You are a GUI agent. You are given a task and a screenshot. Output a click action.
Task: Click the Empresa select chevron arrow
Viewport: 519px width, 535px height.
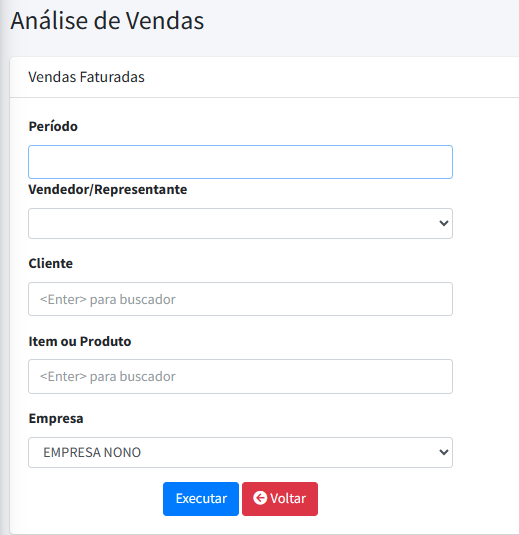444,452
